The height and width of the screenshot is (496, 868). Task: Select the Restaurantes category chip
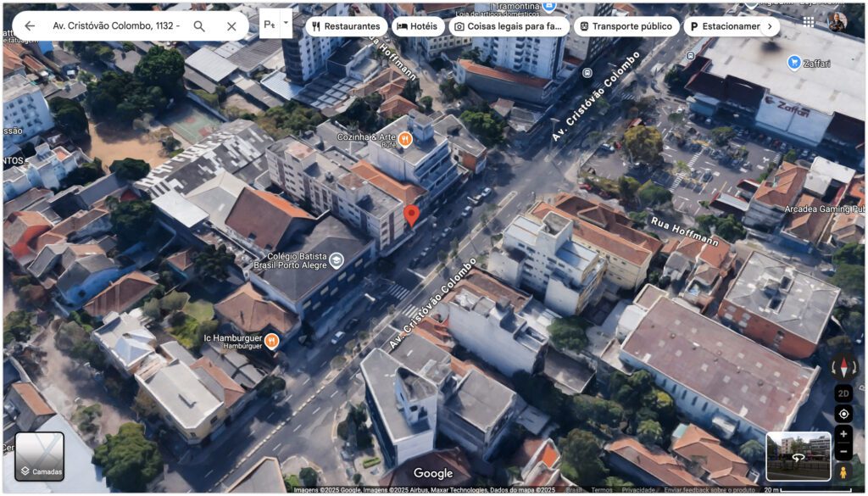click(345, 26)
